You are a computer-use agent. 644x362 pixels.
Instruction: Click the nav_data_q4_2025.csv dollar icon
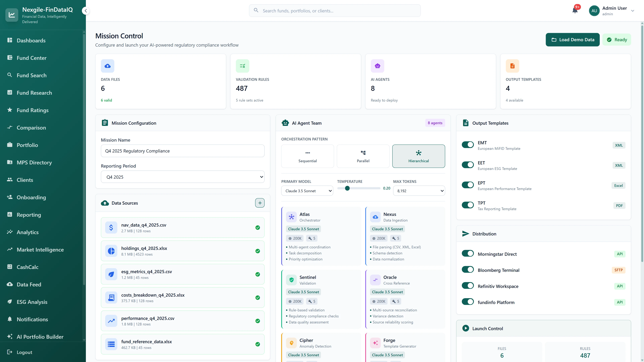111,228
